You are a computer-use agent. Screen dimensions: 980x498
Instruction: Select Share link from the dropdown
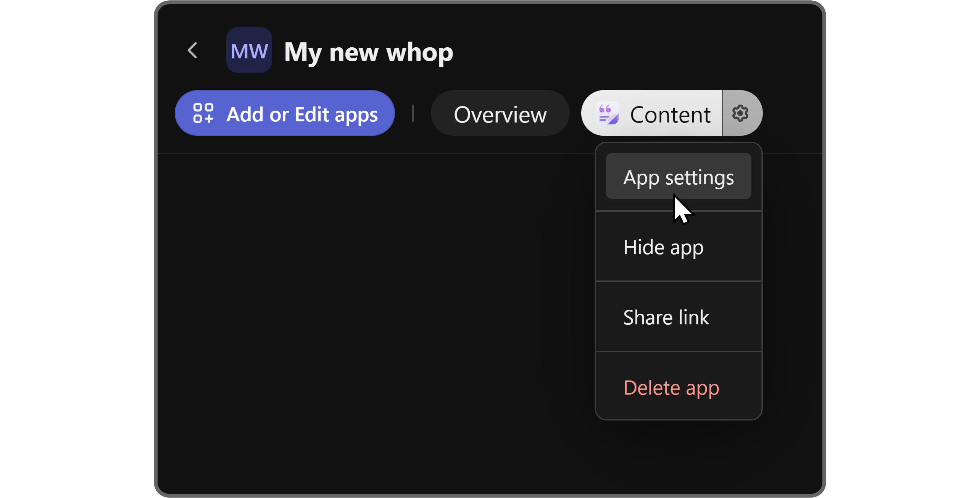[x=666, y=317]
